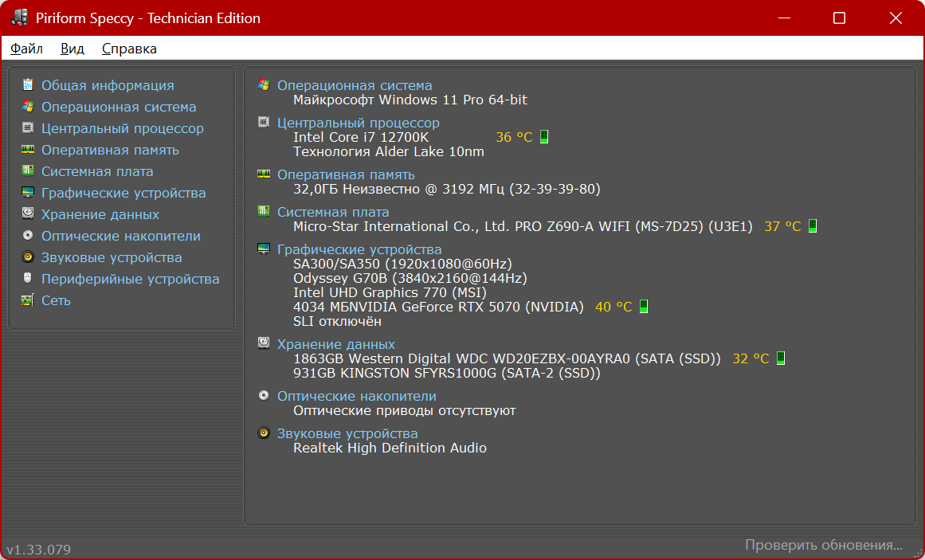Click the speaker icon beside sidebar Звуковые устройства
925x560 pixels.
[28, 257]
